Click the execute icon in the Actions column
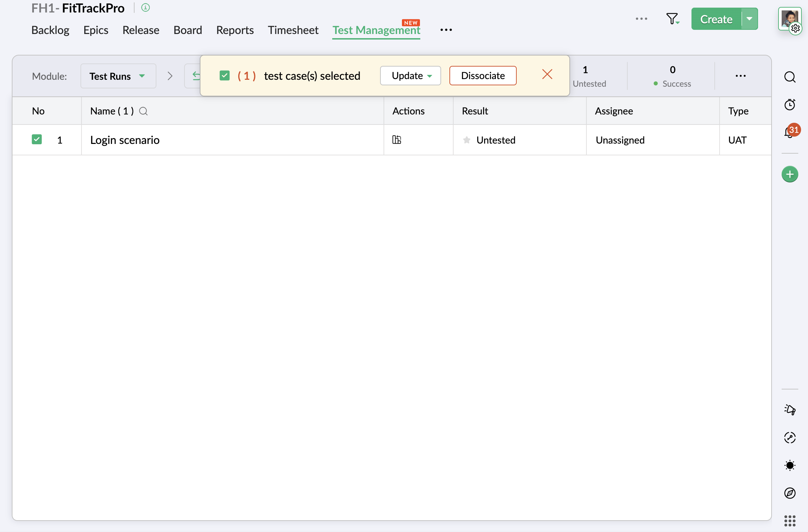Viewport: 808px width, 532px height. click(x=397, y=140)
